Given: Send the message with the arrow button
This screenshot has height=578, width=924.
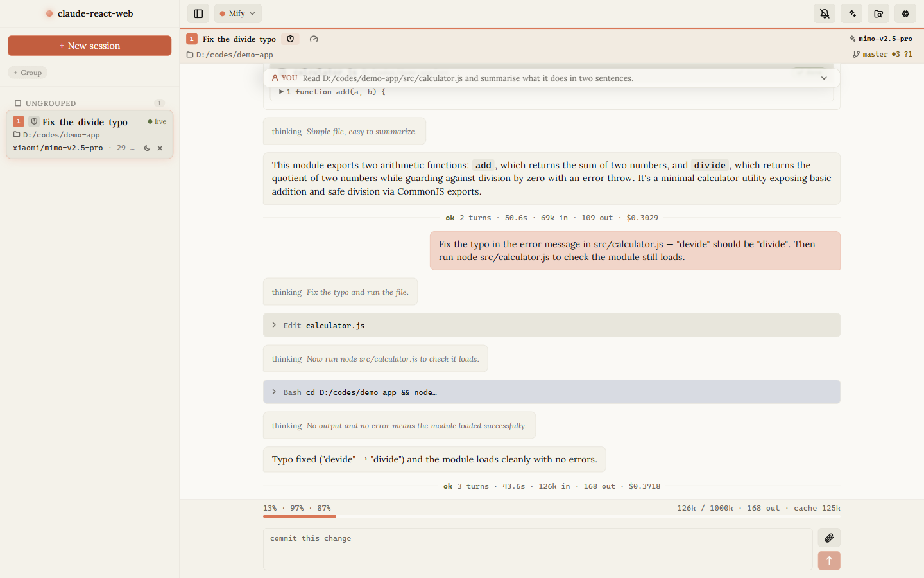Looking at the screenshot, I should [x=829, y=561].
